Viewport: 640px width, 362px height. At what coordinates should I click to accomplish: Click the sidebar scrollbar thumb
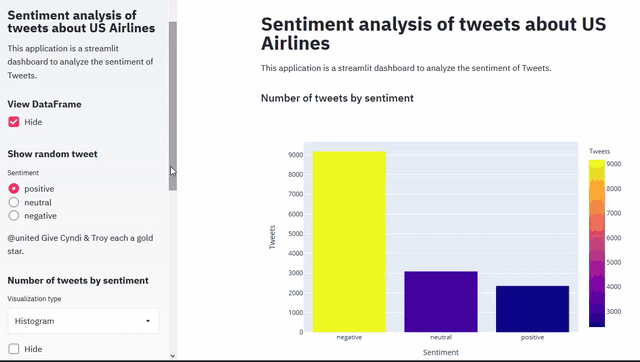click(173, 106)
